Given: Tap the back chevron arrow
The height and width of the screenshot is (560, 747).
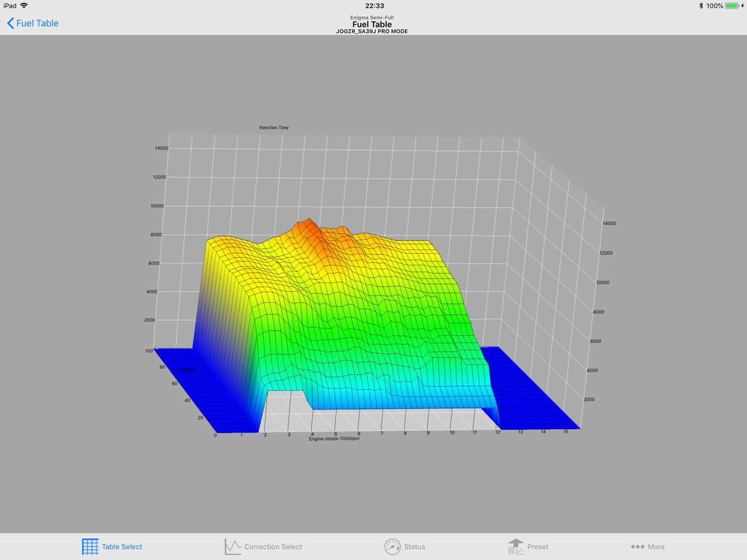Looking at the screenshot, I should coord(10,23).
